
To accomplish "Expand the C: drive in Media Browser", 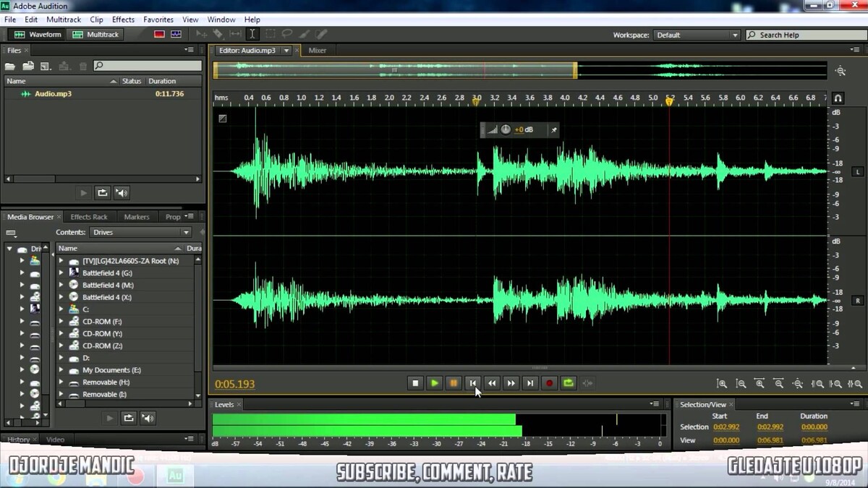I will pyautogui.click(x=61, y=309).
